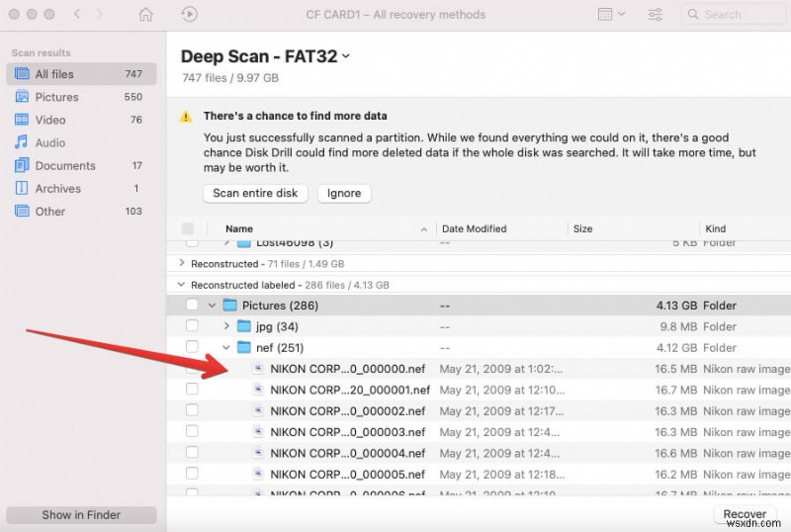Check the Pictures (286) folder checkbox
791x532 pixels.
coord(192,305)
